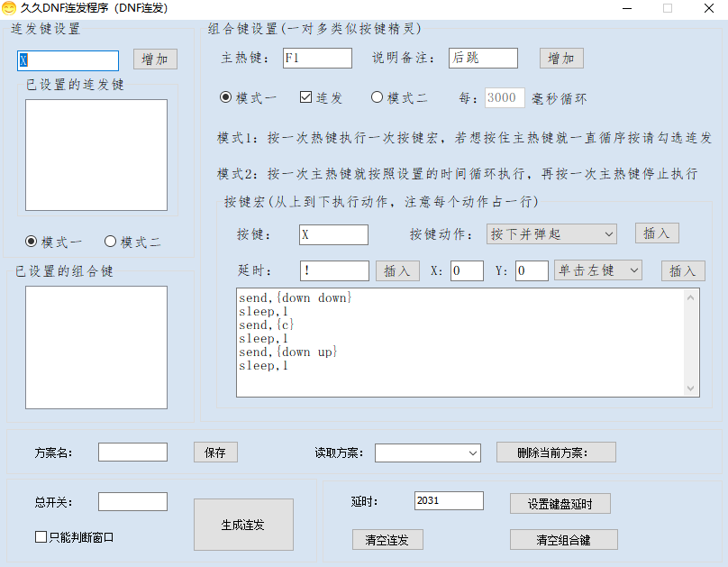Click line 'send, {c}' in macro
The height and width of the screenshot is (567, 728).
click(266, 325)
